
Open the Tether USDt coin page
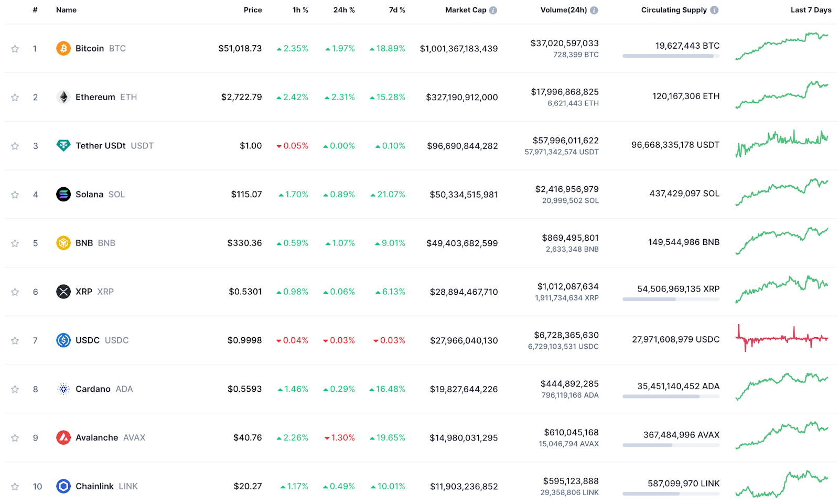[x=114, y=146]
